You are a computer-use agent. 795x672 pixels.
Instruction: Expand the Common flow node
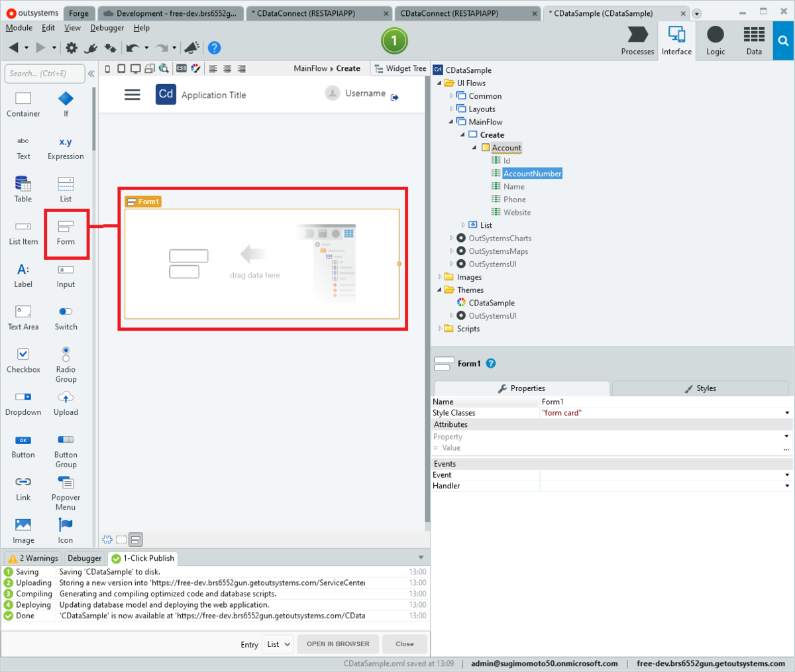(452, 96)
